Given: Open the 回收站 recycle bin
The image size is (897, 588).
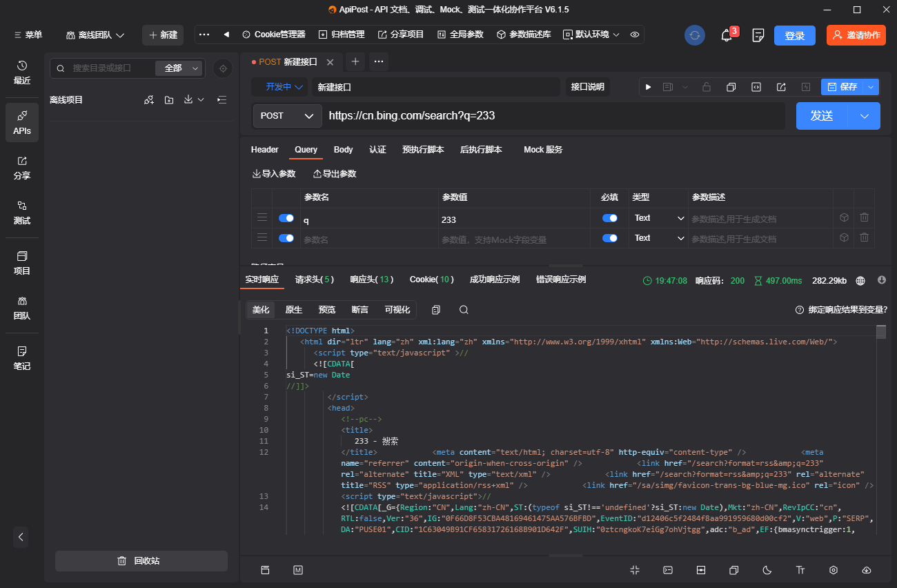Looking at the screenshot, I should pos(141,561).
